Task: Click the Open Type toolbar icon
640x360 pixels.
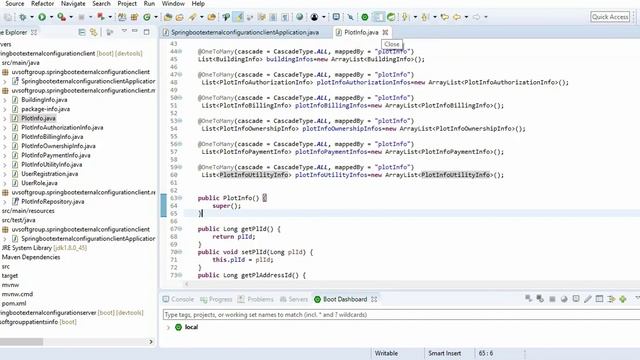Action: [167, 17]
